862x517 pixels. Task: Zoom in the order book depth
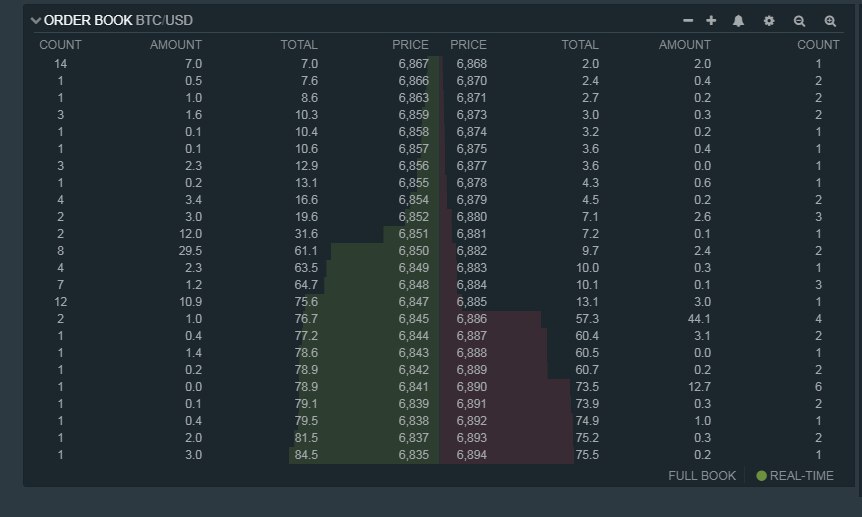pos(829,20)
